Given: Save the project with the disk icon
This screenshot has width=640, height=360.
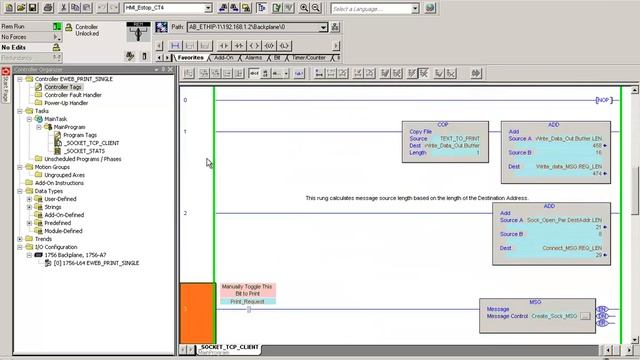Looking at the screenshot, I should [33, 8].
